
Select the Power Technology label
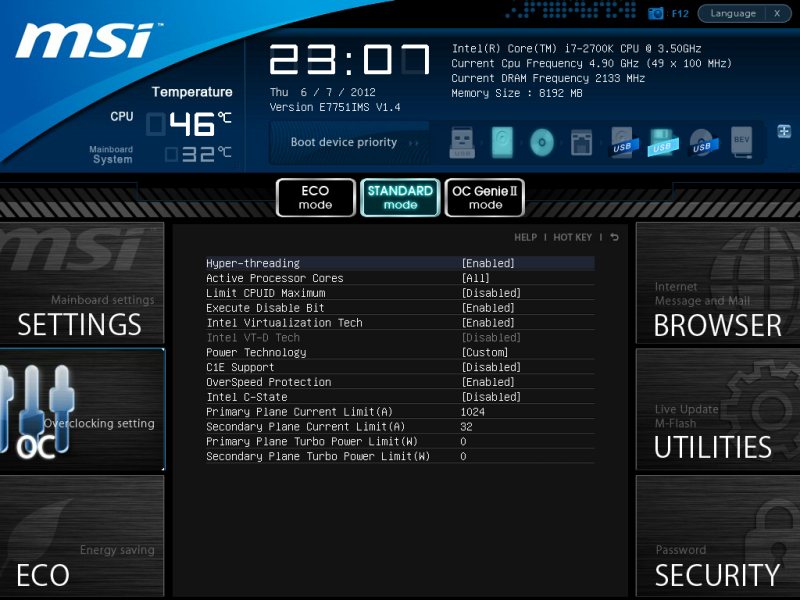pos(256,352)
